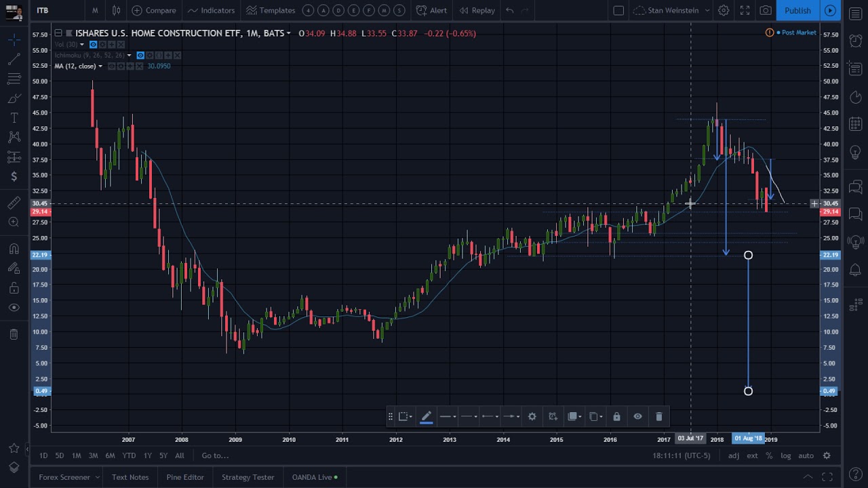Viewport: 868px width, 488px height.
Task: Click the ITB symbol search field
Action: click(58, 10)
